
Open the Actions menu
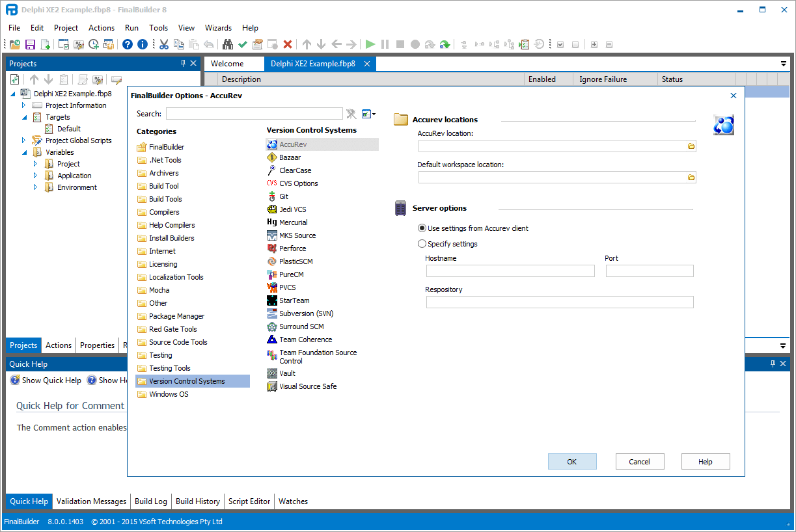tap(102, 28)
